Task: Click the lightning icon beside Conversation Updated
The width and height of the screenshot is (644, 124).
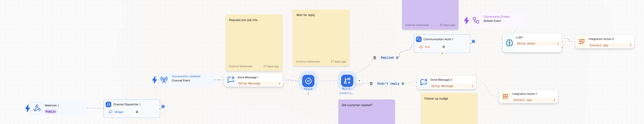Action: [155, 80]
